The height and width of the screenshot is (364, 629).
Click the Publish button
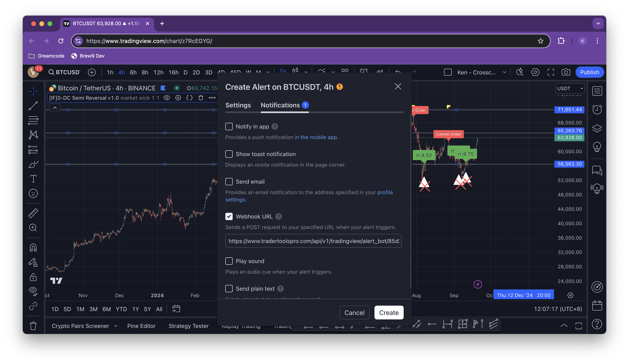[589, 72]
